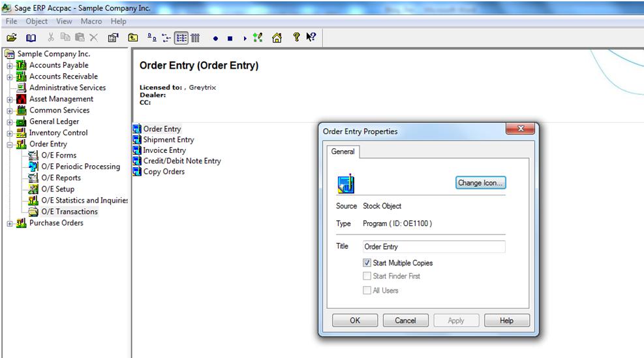Click the record macro circle icon

click(215, 39)
